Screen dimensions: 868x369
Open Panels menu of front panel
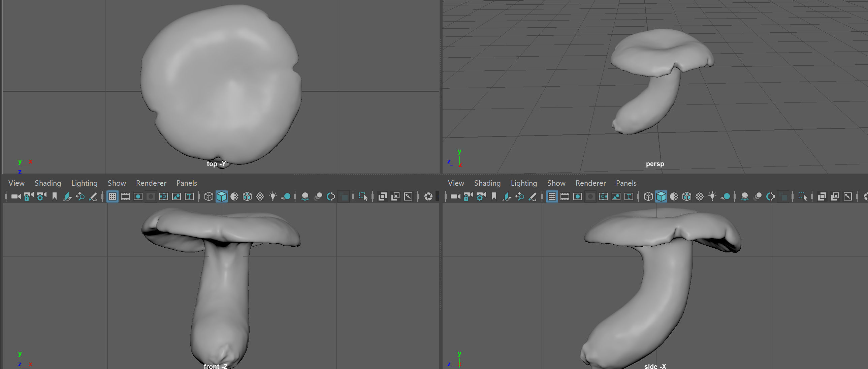tap(186, 183)
